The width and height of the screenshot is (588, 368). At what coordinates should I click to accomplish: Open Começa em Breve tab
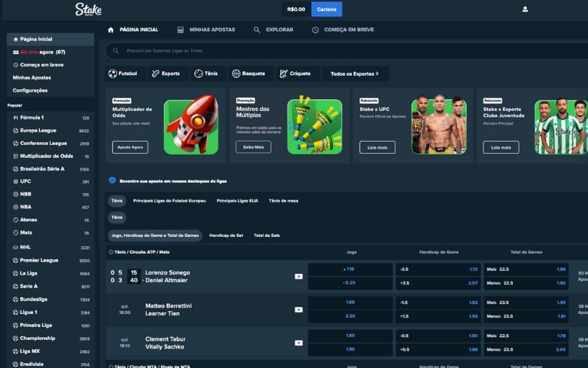point(343,29)
